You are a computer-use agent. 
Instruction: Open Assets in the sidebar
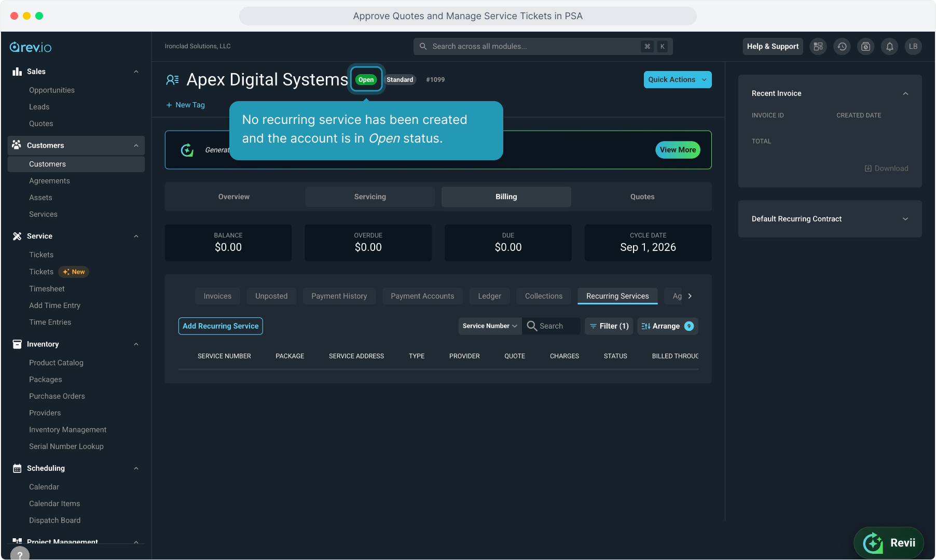point(40,198)
